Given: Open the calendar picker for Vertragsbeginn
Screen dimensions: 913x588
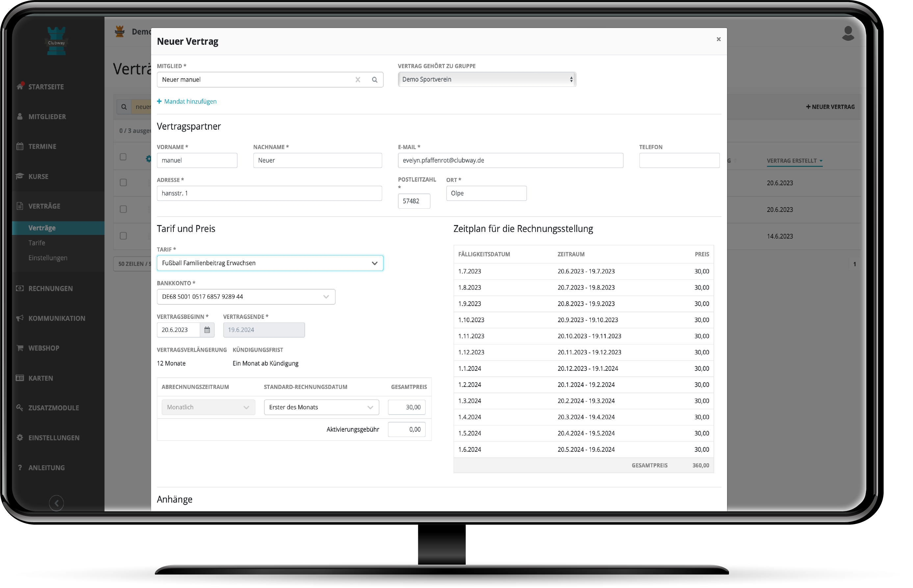Looking at the screenshot, I should [x=207, y=330].
